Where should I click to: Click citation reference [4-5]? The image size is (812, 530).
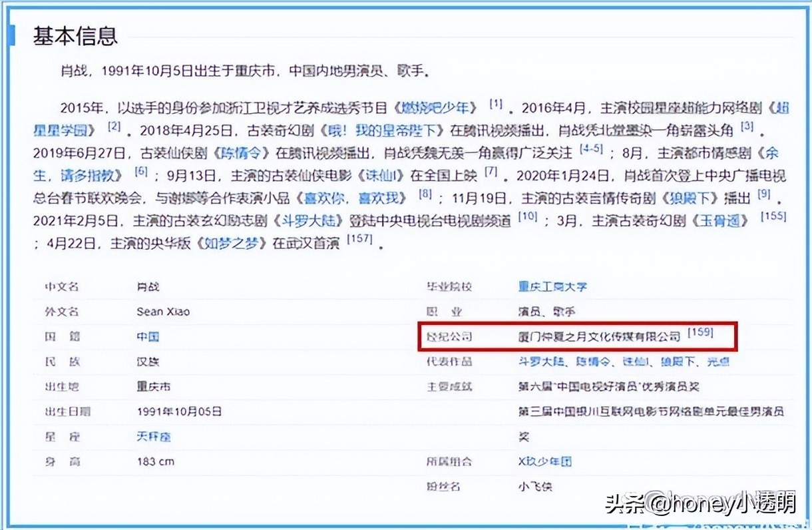pos(591,150)
